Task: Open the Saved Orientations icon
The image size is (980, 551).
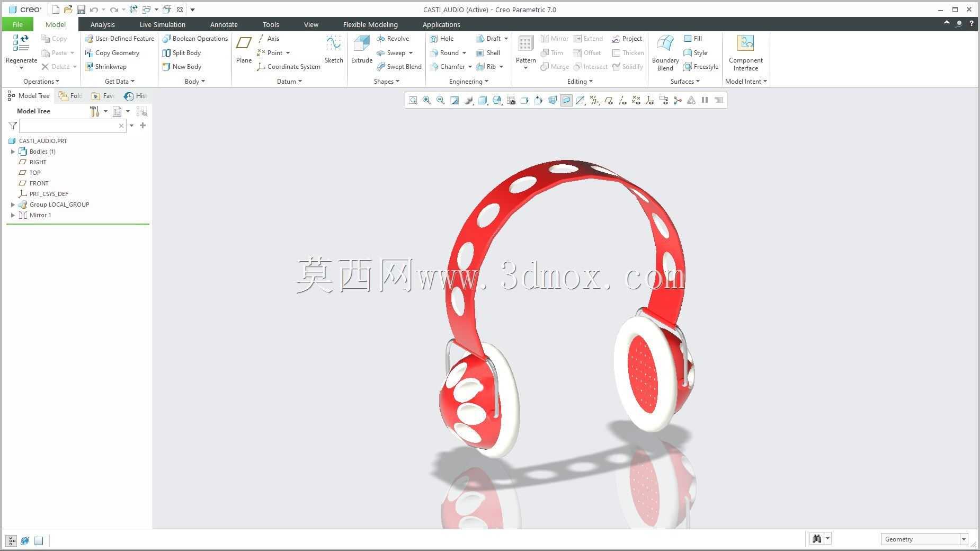Action: (x=497, y=100)
